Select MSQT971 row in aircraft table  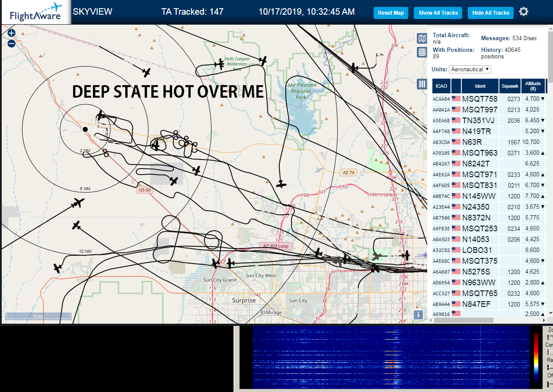pyautogui.click(x=489, y=174)
